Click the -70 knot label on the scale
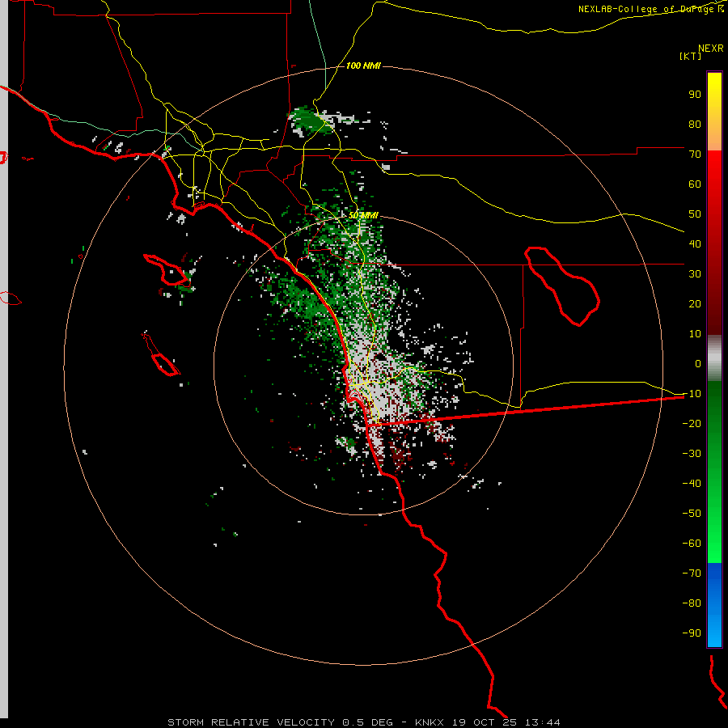Screen dimensions: 728x728 click(x=692, y=574)
